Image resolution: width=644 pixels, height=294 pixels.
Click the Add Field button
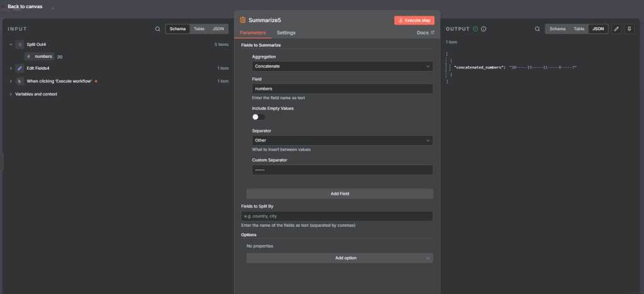340,193
